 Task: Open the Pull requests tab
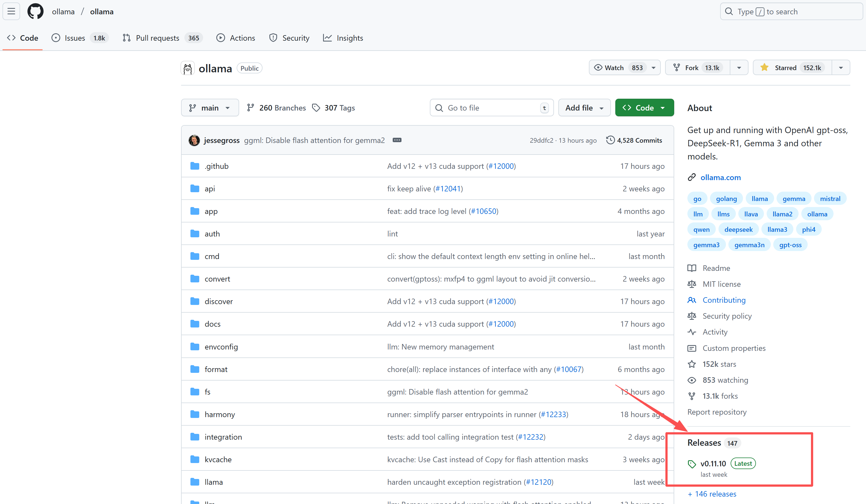point(163,38)
